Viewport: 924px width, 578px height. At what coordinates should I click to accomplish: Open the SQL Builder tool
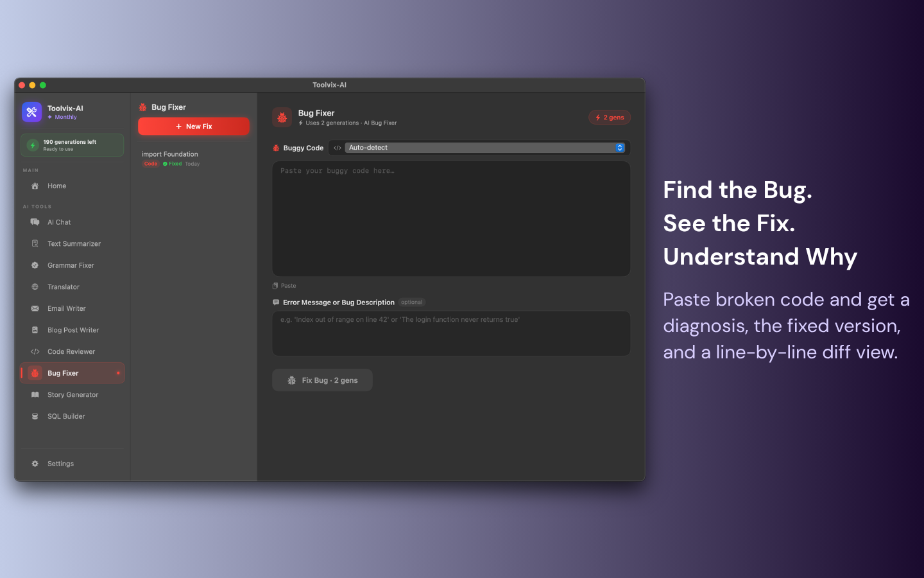pos(73,417)
